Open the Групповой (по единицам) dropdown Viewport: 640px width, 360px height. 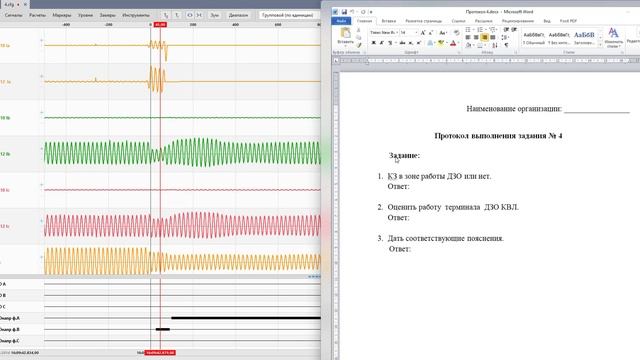pyautogui.click(x=289, y=15)
